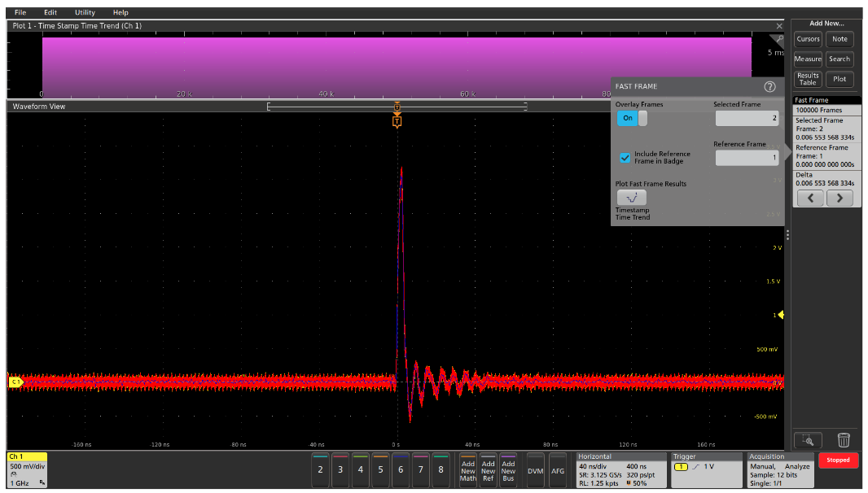
Task: Toggle the Stopped acquisition button
Action: click(838, 460)
